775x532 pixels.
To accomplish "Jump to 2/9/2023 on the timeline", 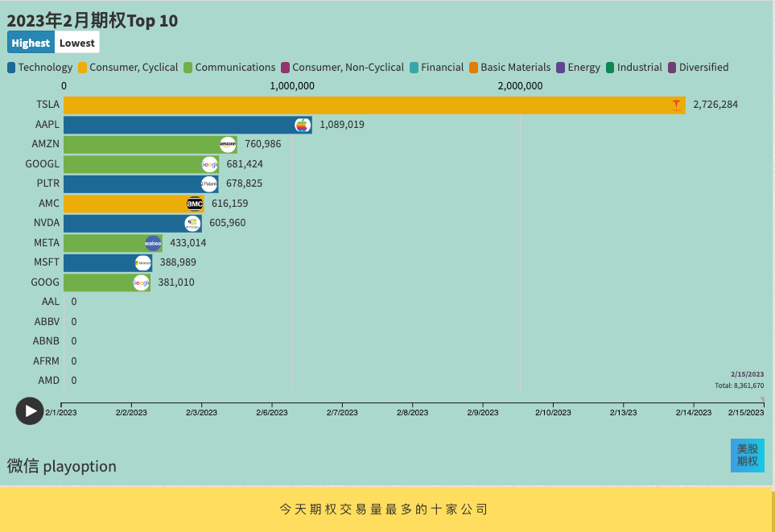I will click(483, 412).
